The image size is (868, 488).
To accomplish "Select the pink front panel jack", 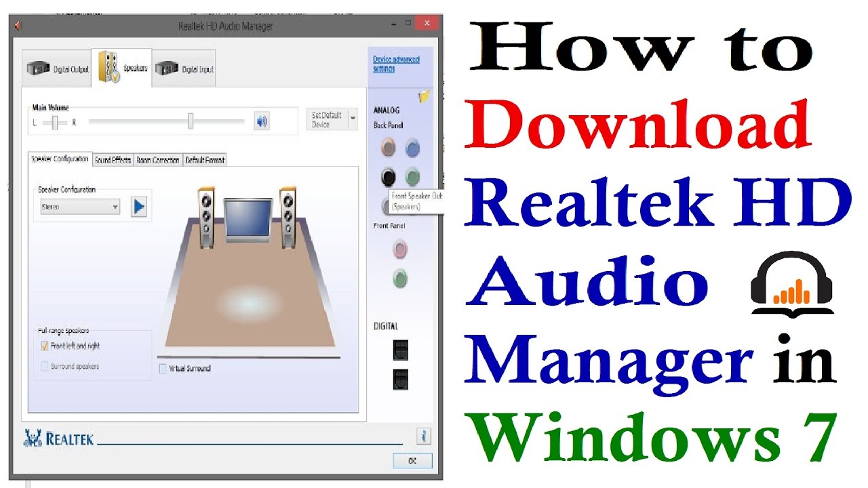I will click(x=400, y=249).
